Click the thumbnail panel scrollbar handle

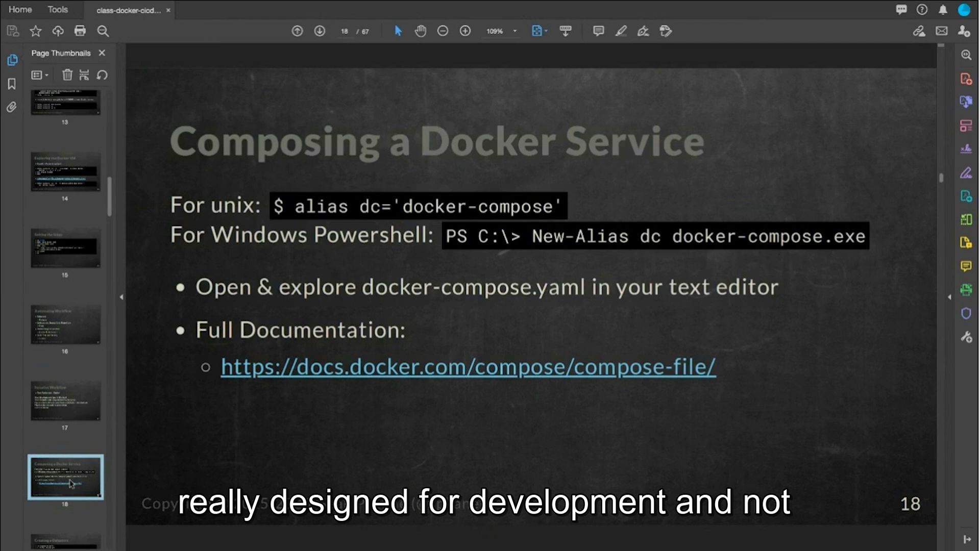pyautogui.click(x=110, y=196)
